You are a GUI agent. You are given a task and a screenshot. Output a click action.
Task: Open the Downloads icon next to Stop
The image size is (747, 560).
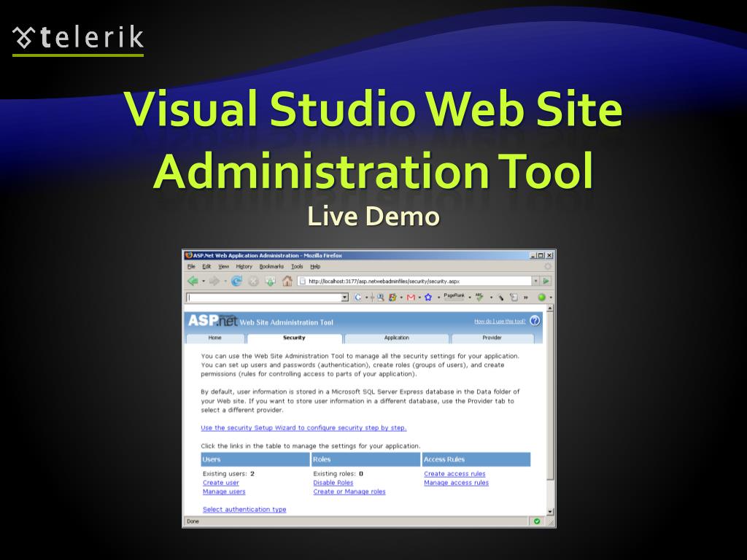point(270,281)
